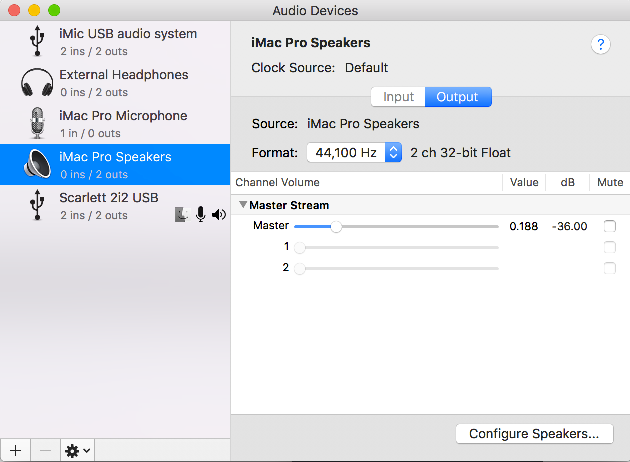Click the '2 ch 32-bit Float' format text
Screen dimensions: 630x462
[460, 153]
